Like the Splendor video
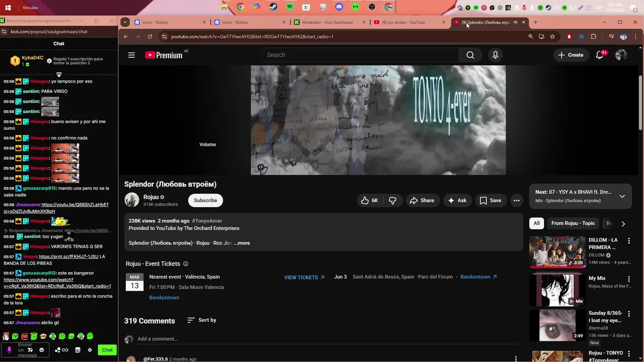This screenshot has height=362, width=644. 369,200
